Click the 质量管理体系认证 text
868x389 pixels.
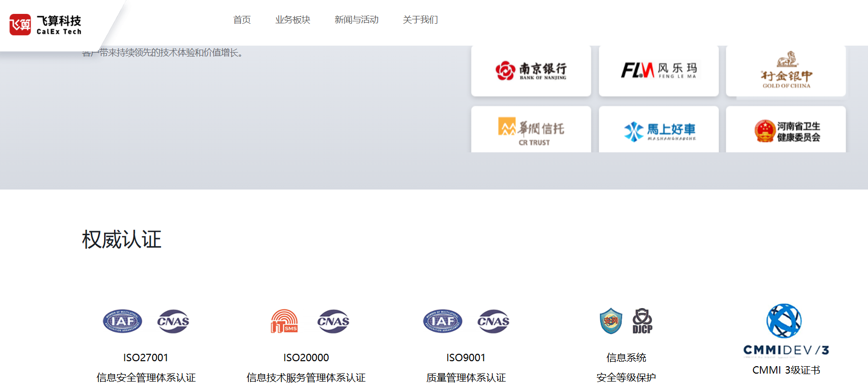point(466,378)
